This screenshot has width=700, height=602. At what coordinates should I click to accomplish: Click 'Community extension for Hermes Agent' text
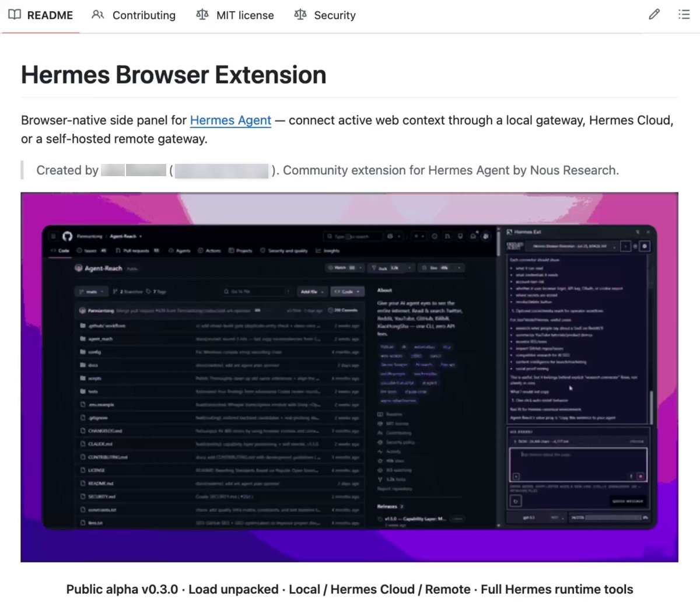(396, 170)
